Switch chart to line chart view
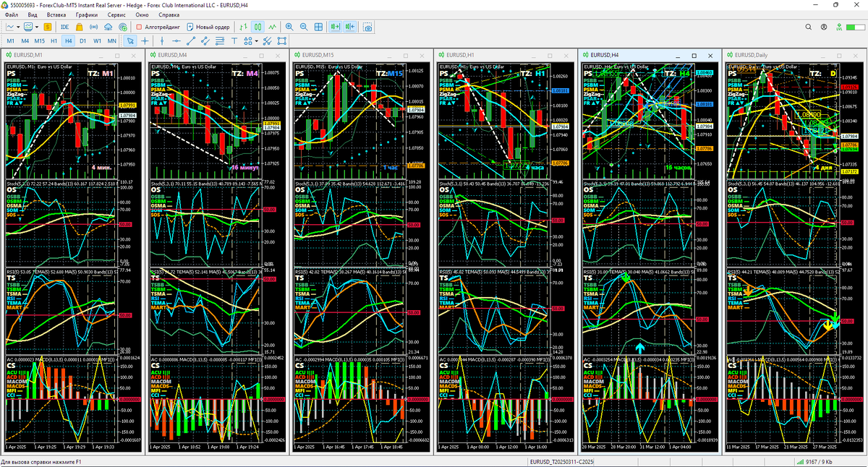 click(x=272, y=27)
